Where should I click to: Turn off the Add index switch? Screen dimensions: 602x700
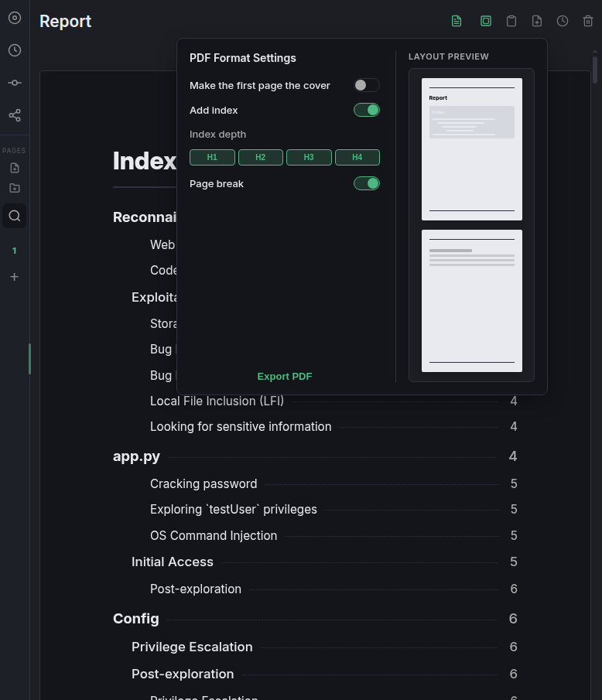click(367, 110)
